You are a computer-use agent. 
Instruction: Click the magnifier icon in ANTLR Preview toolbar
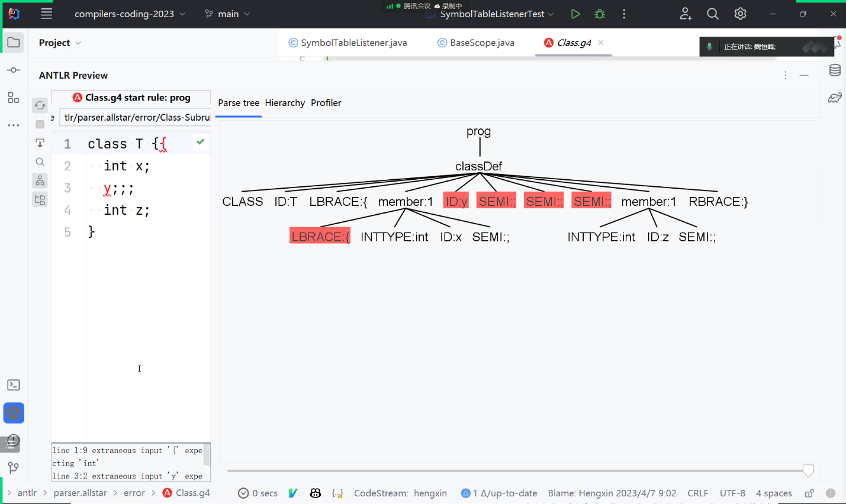[40, 162]
